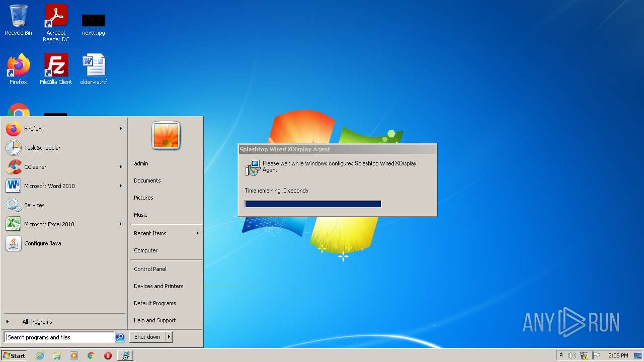
Task: Open Music from Start menu
Action: tap(140, 215)
